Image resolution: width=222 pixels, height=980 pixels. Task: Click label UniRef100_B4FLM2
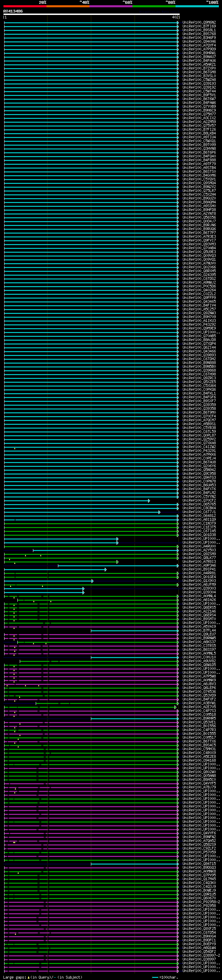click(199, 493)
